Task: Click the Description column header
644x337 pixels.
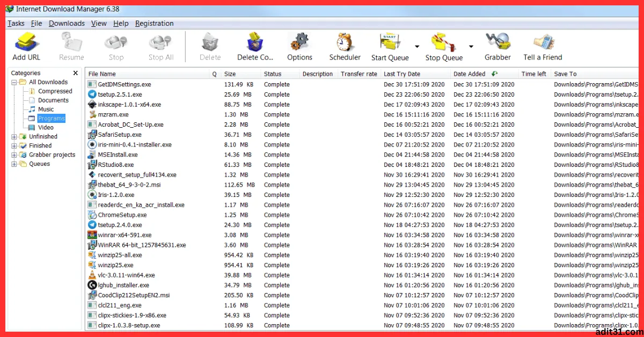Action: [x=318, y=74]
